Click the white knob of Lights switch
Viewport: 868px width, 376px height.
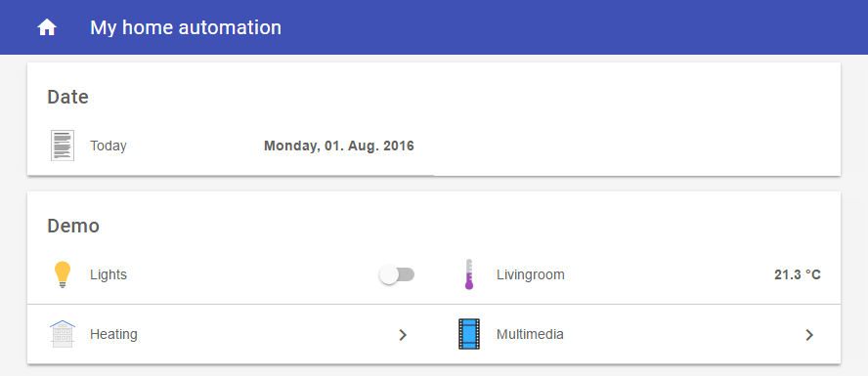[x=389, y=274]
